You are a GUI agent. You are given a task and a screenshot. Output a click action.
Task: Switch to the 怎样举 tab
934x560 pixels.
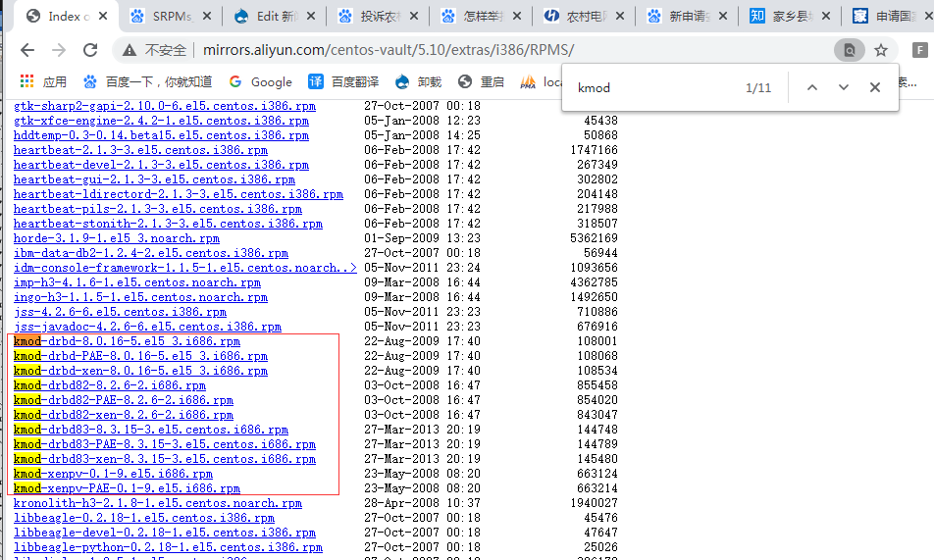point(481,16)
